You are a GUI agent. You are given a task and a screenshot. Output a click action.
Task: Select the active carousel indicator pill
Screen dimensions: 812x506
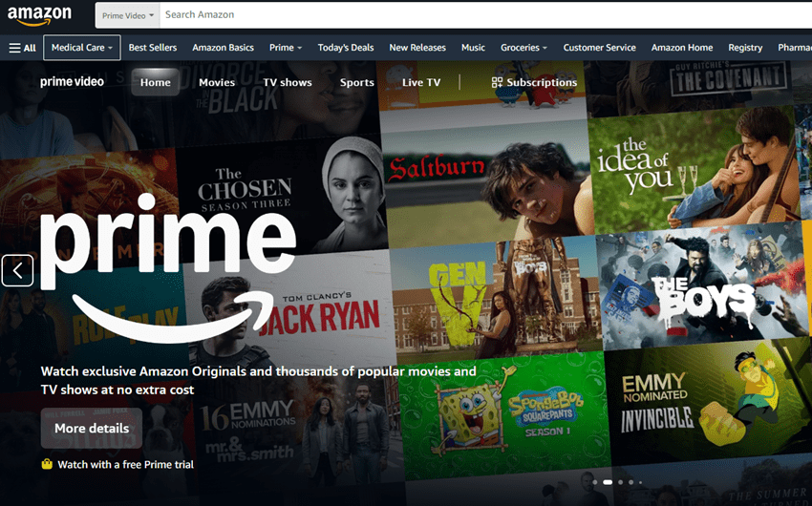pos(608,482)
